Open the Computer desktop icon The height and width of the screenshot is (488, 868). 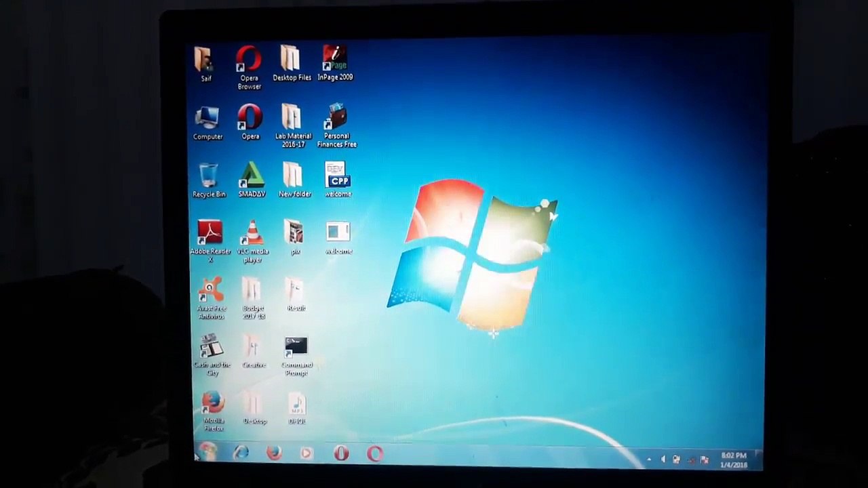[208, 123]
